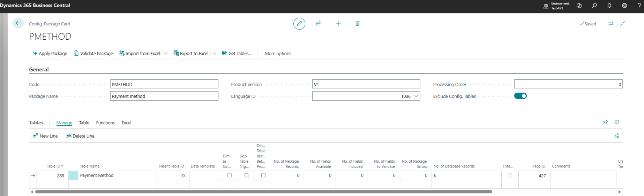Turn off Exclude Config. Tables toggle

coord(520,96)
